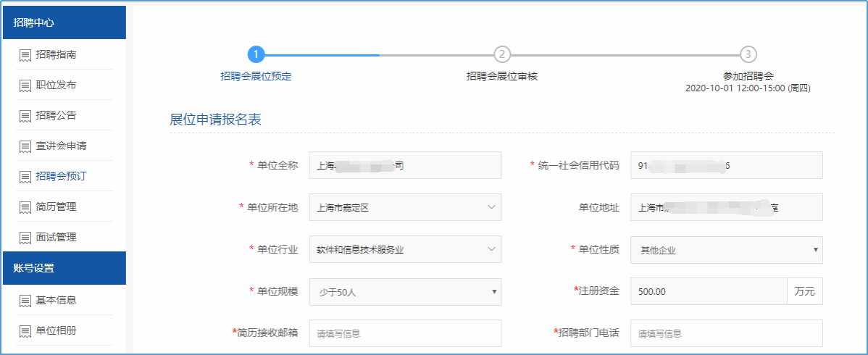Select the icon beside 招聘公告
The height and width of the screenshot is (355, 868).
[x=25, y=116]
